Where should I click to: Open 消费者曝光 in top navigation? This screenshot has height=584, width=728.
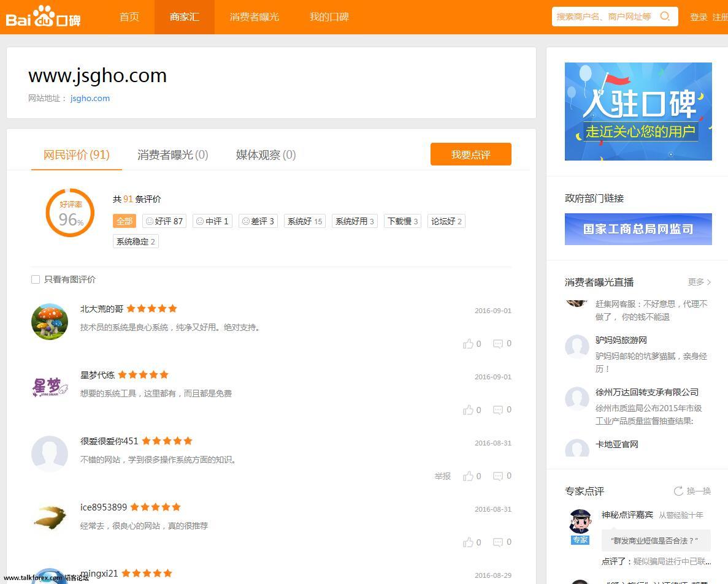[255, 17]
